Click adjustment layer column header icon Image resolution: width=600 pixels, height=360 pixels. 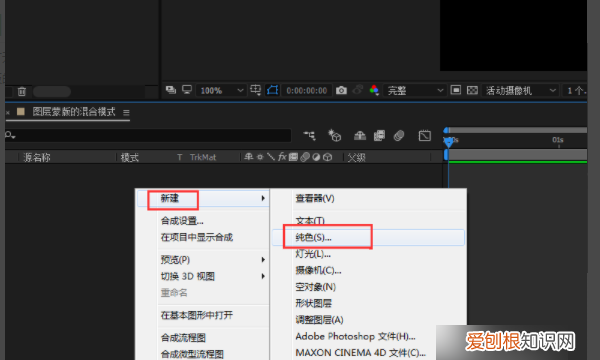tap(316, 157)
